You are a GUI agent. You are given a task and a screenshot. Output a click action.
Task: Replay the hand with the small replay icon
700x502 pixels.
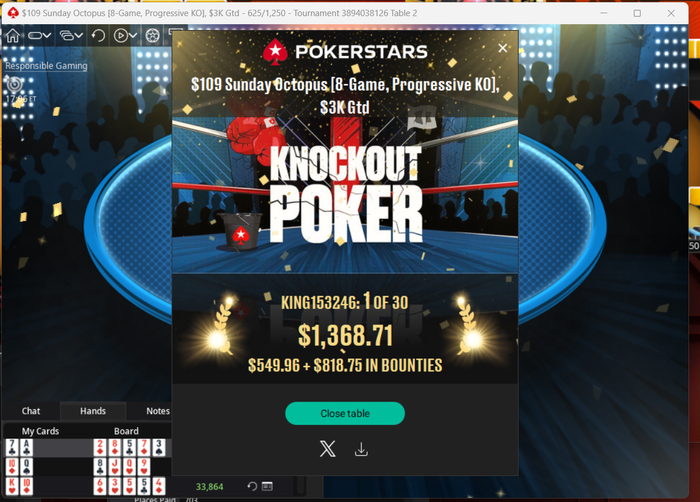point(252,486)
